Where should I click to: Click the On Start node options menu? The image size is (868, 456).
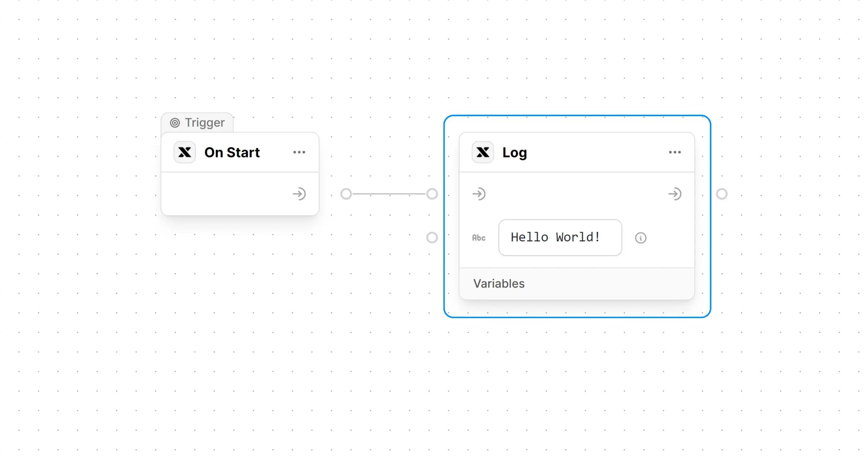299,152
